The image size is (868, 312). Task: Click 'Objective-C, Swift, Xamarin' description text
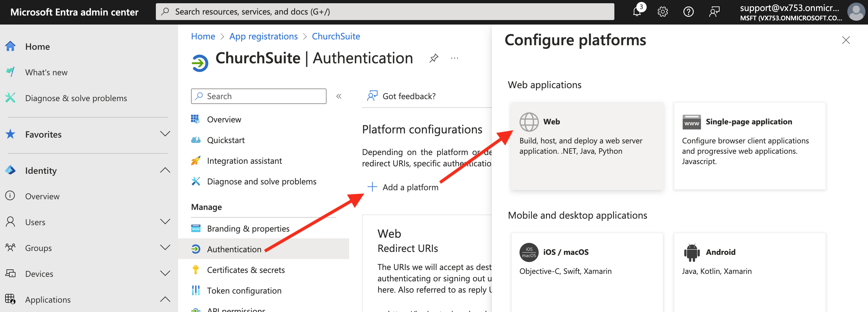click(x=565, y=271)
